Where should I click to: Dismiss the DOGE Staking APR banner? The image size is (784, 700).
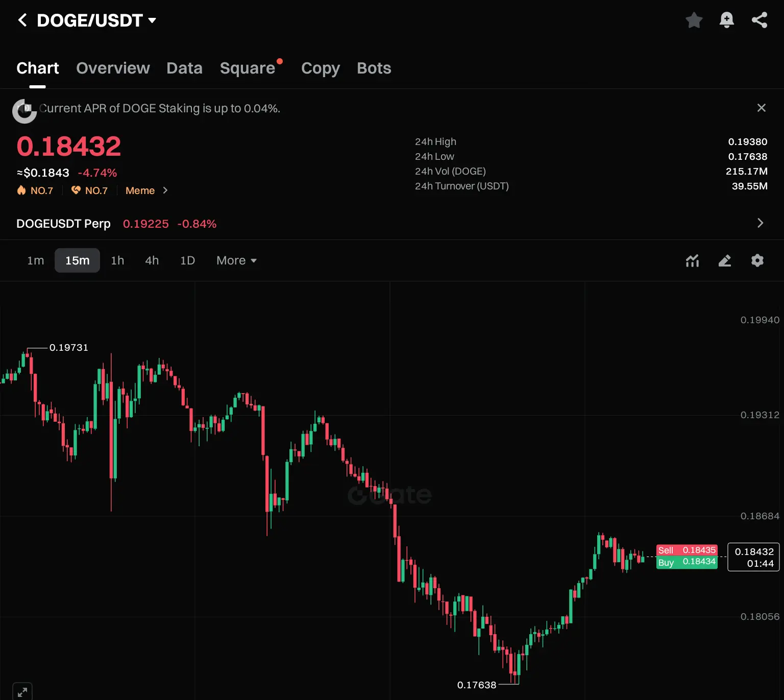[x=762, y=108]
